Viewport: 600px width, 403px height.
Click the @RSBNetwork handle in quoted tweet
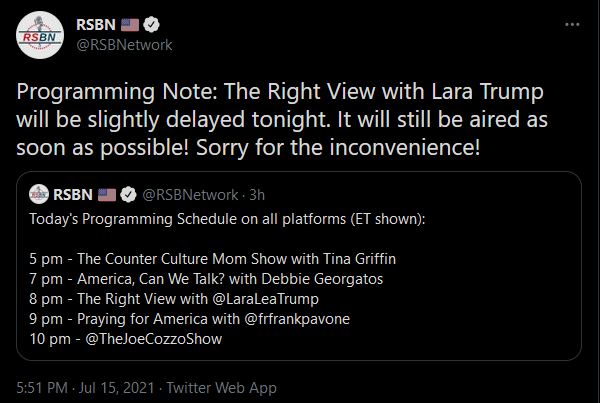190,195
